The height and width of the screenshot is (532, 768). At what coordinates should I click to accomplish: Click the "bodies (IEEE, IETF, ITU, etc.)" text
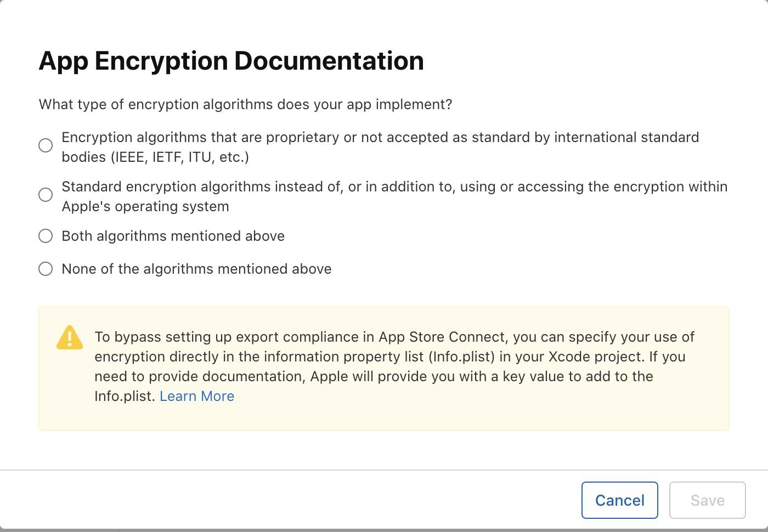155,157
